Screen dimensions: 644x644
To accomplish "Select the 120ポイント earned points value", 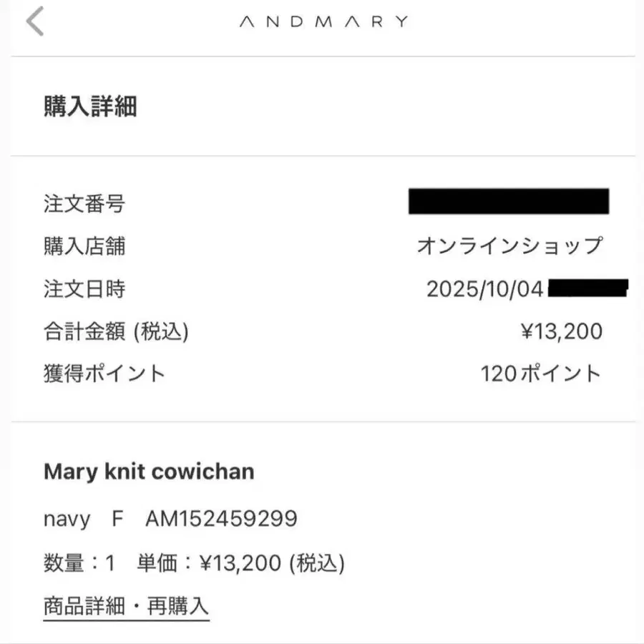I will pos(541,374).
